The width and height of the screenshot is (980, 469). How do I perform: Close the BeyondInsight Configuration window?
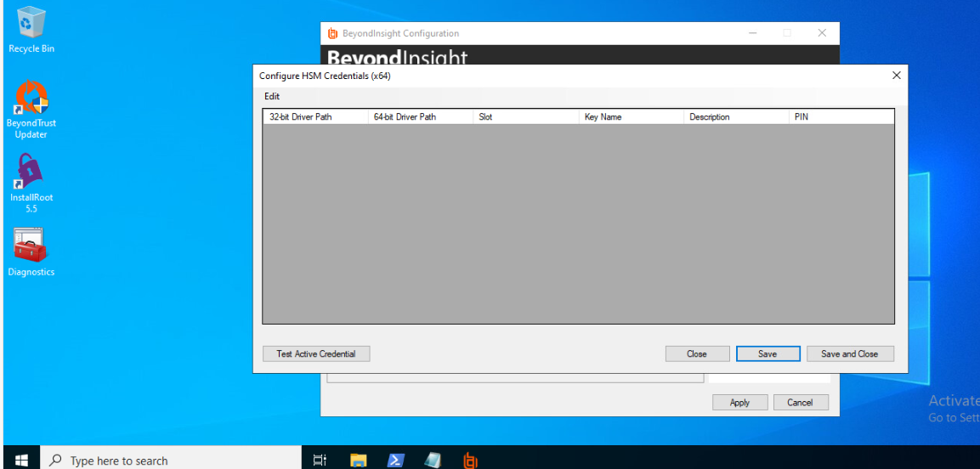coord(823,33)
